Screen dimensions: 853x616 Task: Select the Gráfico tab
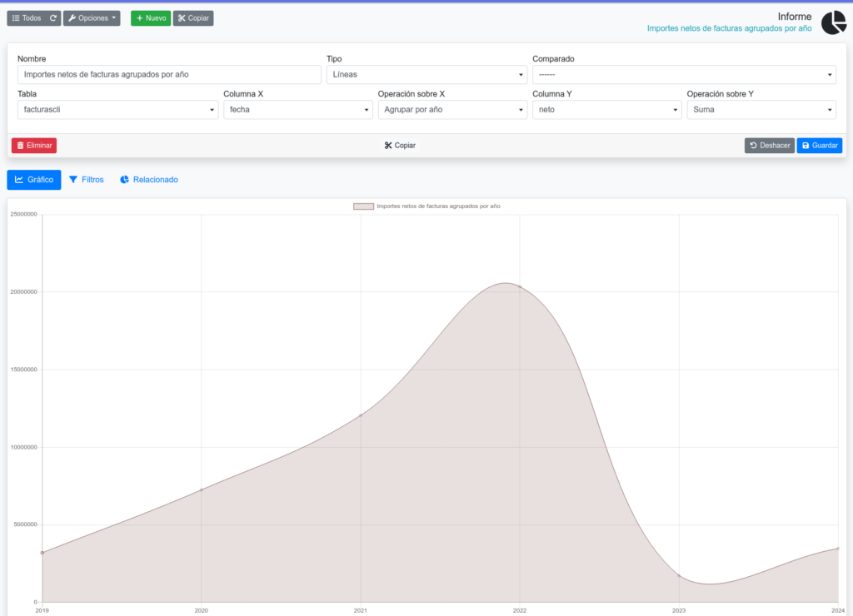[x=34, y=180]
